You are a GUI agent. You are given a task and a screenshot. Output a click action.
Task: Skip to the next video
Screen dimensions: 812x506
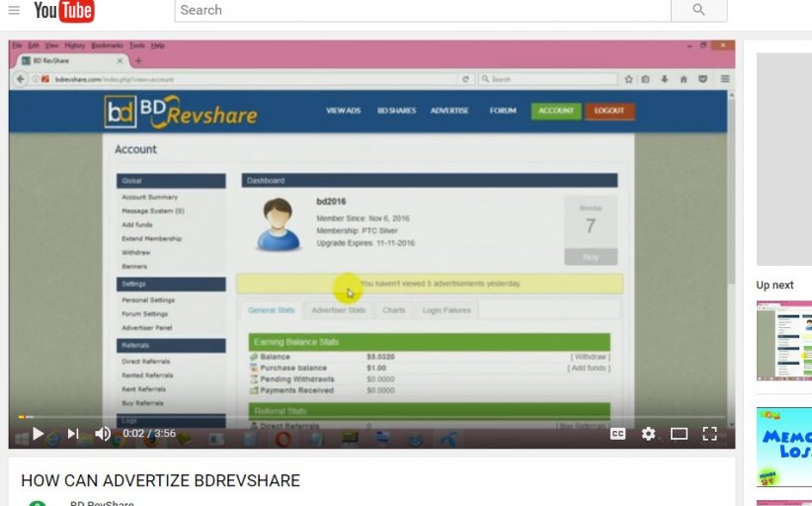tap(72, 433)
